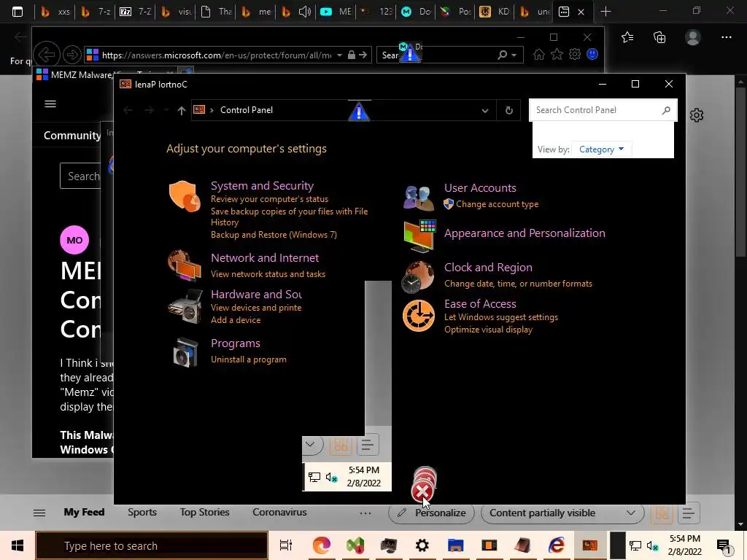The image size is (747, 560).
Task: Open the Windows Start menu
Action: (x=18, y=545)
